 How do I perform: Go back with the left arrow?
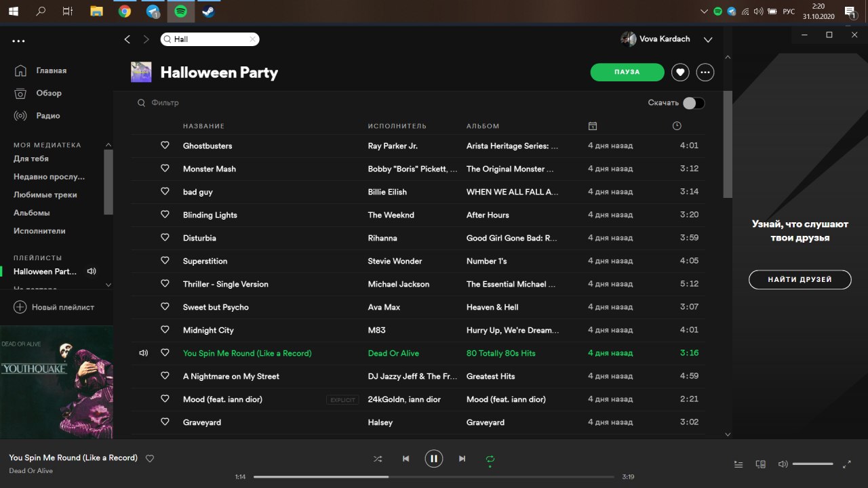(x=127, y=39)
